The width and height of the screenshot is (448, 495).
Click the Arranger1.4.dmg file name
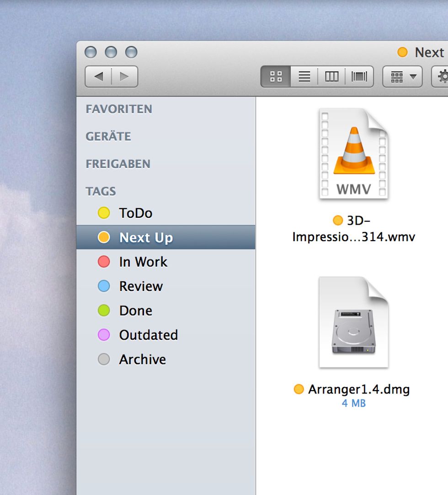point(359,389)
